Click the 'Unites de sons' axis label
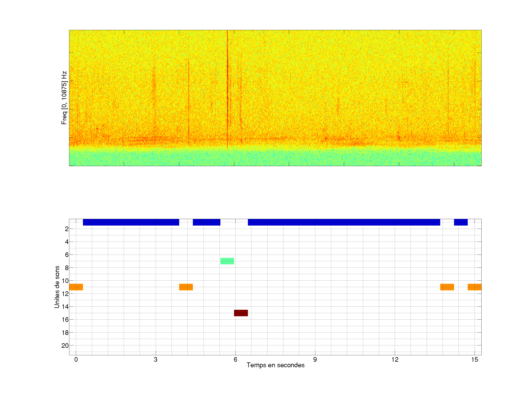This screenshot has height=399, width=532. 57,287
